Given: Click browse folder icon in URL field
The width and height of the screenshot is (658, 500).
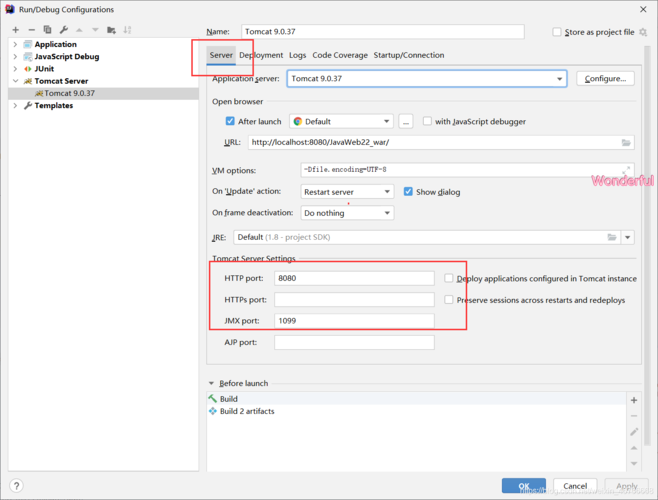Looking at the screenshot, I should 626,142.
